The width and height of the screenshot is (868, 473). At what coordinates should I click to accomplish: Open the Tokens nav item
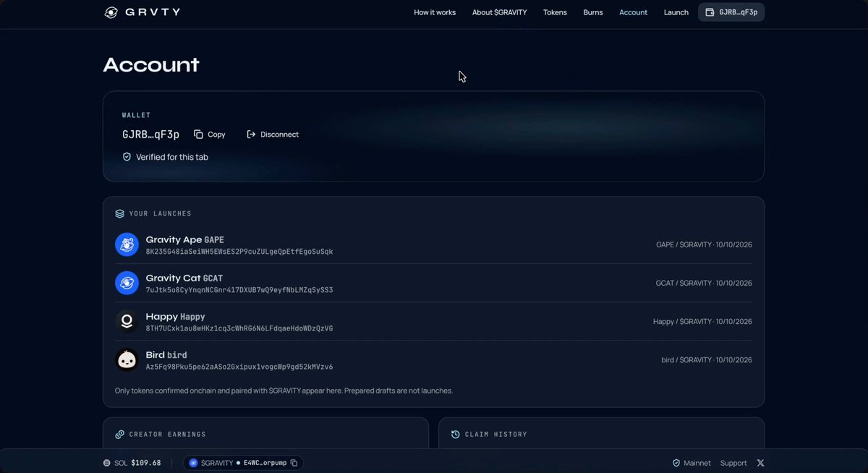point(555,12)
